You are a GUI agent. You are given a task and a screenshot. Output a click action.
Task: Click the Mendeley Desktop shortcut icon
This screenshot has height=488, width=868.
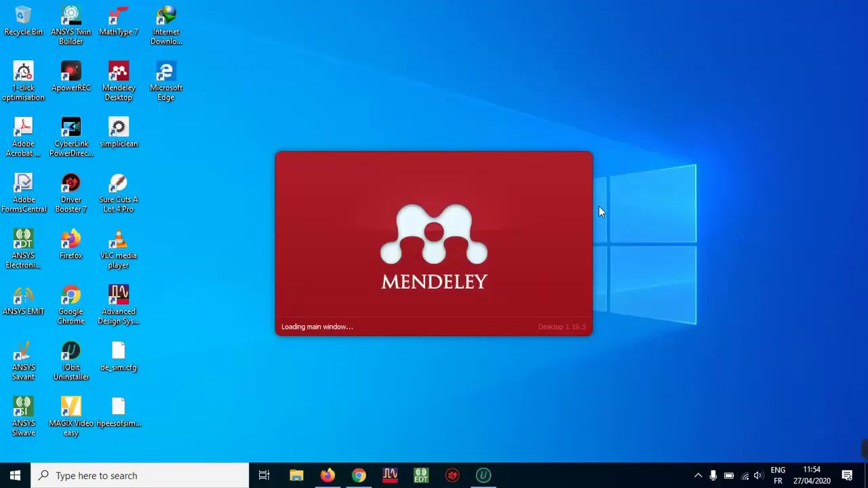tap(119, 81)
